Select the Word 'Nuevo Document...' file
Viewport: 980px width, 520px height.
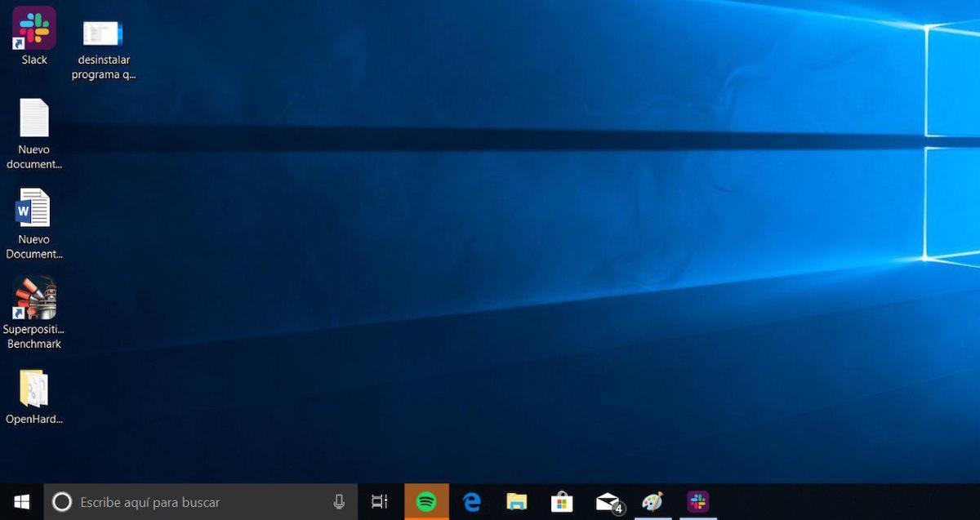[x=33, y=208]
